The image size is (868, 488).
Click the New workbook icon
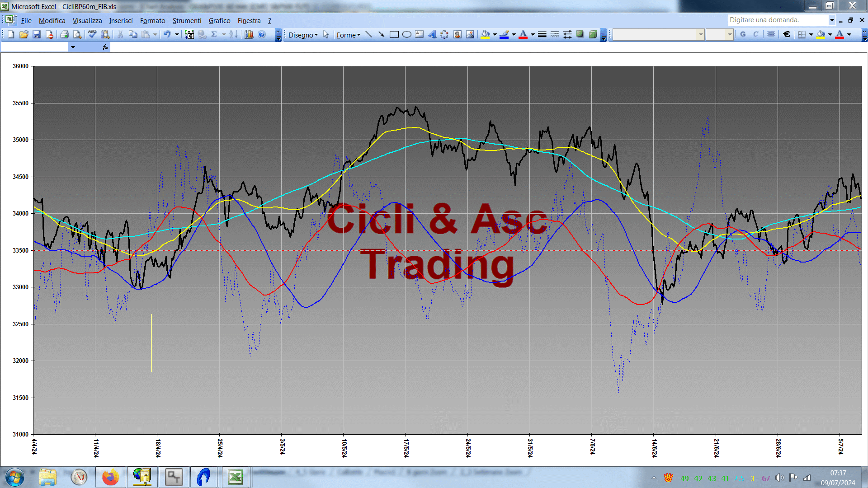coord(11,34)
